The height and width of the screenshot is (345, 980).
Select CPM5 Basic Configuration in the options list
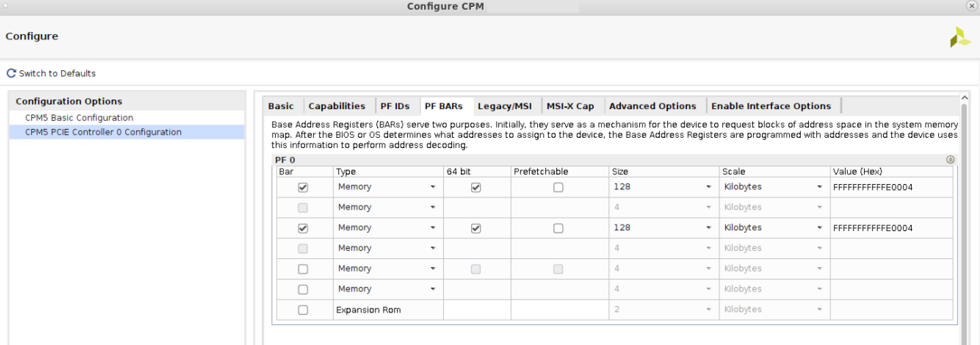click(x=79, y=118)
